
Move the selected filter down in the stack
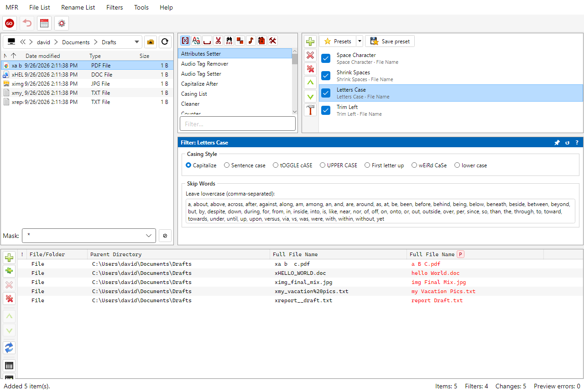coord(310,96)
